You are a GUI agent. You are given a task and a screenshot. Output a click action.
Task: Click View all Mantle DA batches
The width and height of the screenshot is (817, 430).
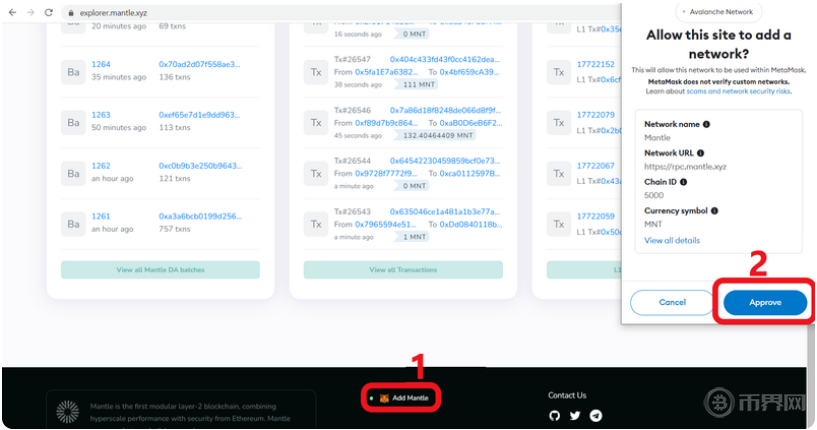160,270
